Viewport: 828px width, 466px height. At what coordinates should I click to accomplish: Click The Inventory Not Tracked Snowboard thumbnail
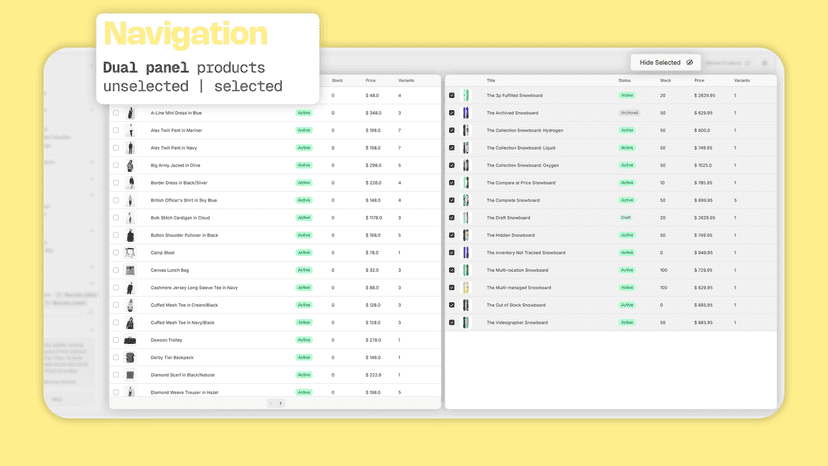pyautogui.click(x=466, y=253)
